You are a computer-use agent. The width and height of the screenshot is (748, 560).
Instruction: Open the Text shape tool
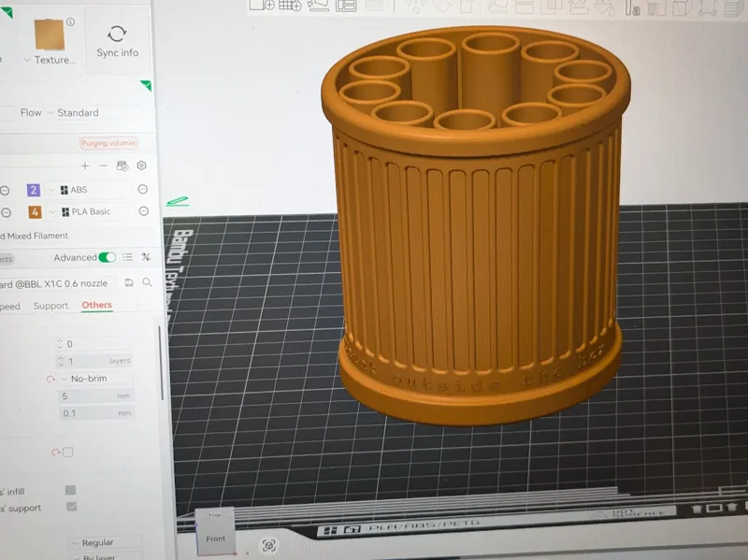633,8
